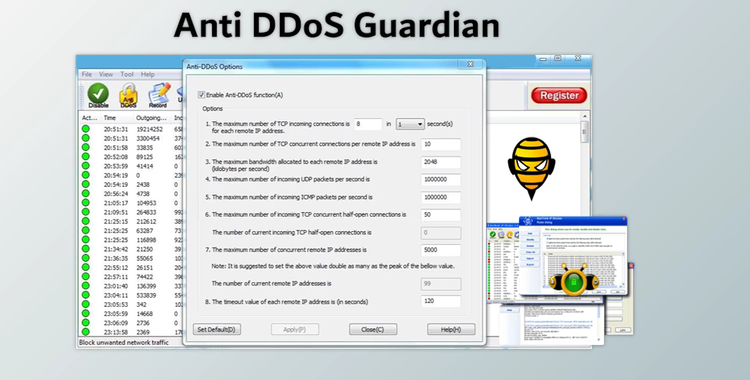Viewport: 750px width, 380px height.
Task: Select the 21:25:25 row with 63287
Action: (131, 231)
